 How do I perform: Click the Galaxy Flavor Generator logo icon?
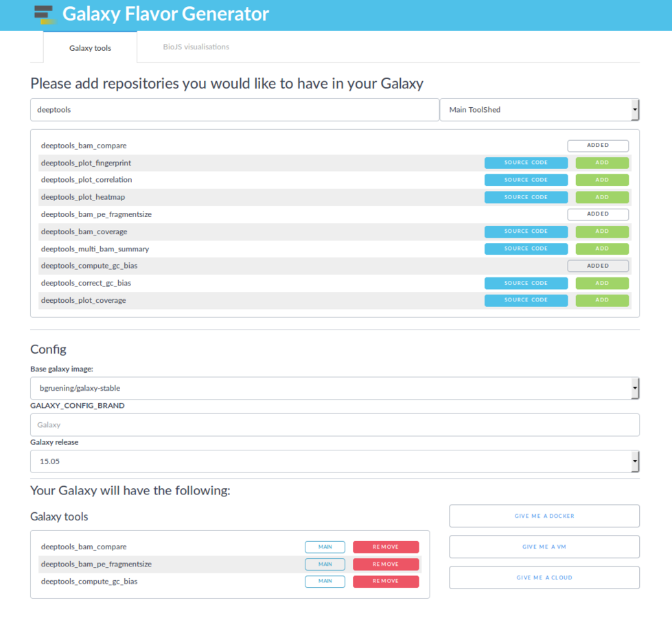(45, 14)
